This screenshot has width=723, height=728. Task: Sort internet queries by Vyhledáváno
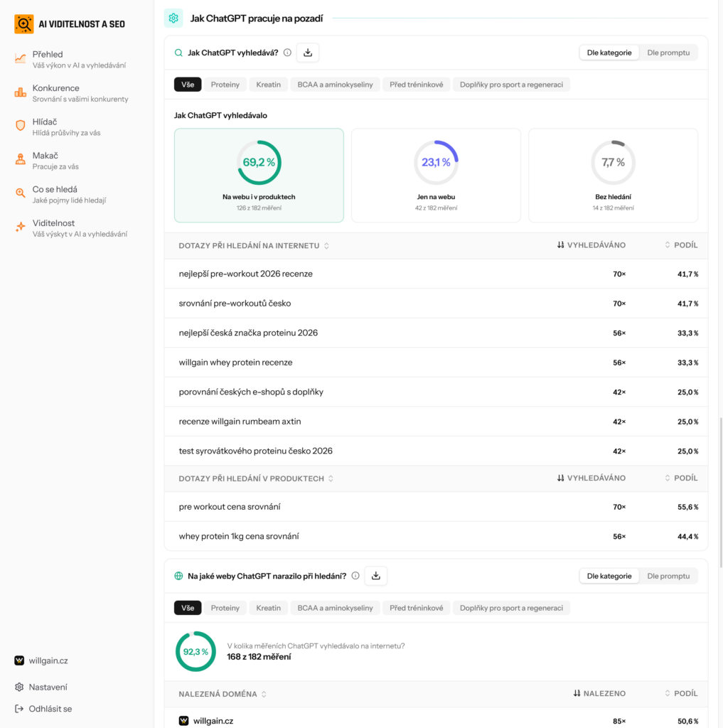click(x=591, y=245)
